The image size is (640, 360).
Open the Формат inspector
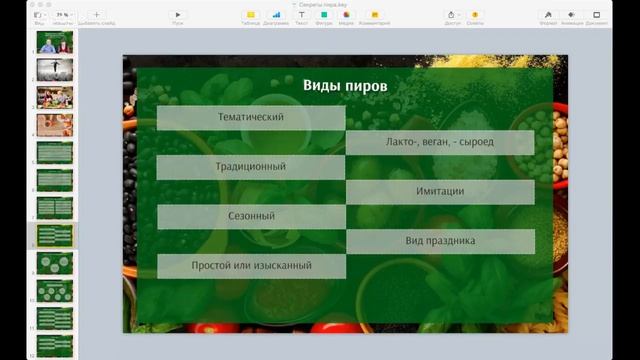(x=548, y=15)
